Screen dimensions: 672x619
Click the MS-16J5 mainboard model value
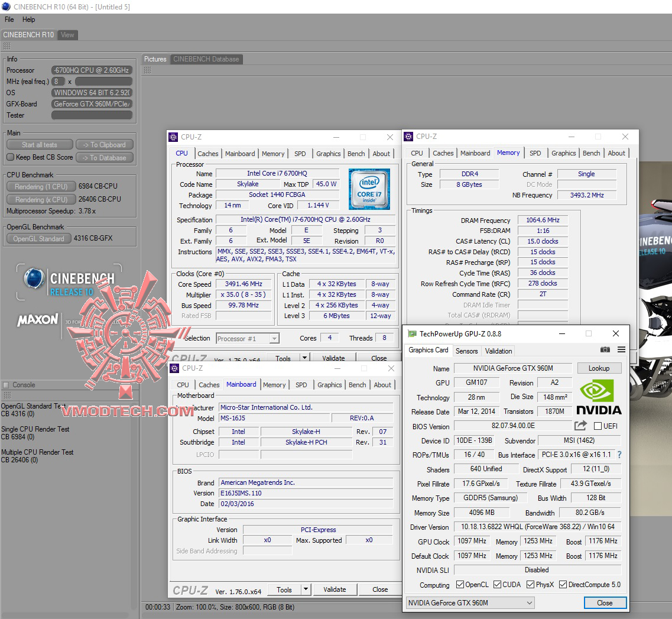pos(275,418)
